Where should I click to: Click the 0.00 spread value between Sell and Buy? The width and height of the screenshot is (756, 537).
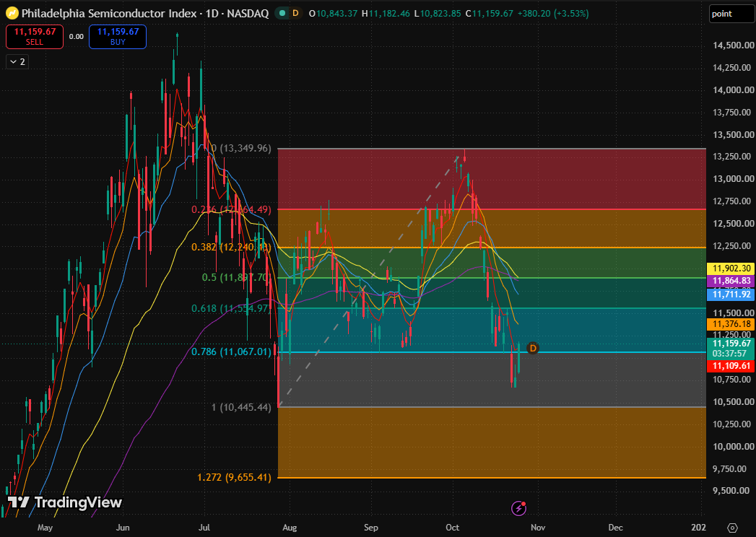click(77, 37)
